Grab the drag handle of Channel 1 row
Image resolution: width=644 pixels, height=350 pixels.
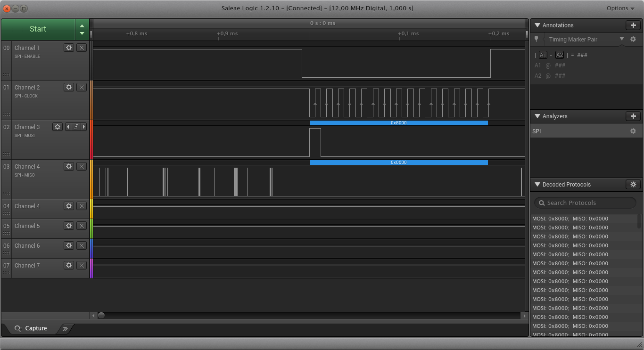pos(7,75)
